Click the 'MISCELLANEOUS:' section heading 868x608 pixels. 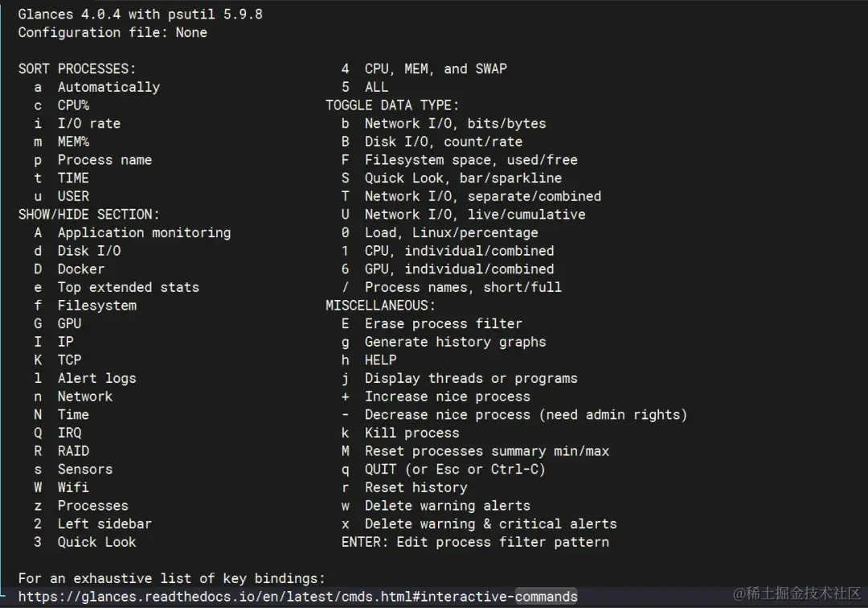380,306
